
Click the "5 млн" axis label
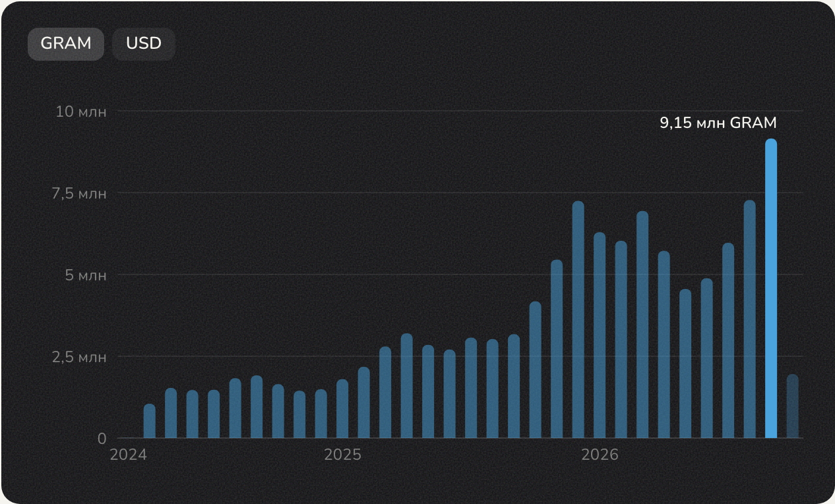tap(86, 275)
